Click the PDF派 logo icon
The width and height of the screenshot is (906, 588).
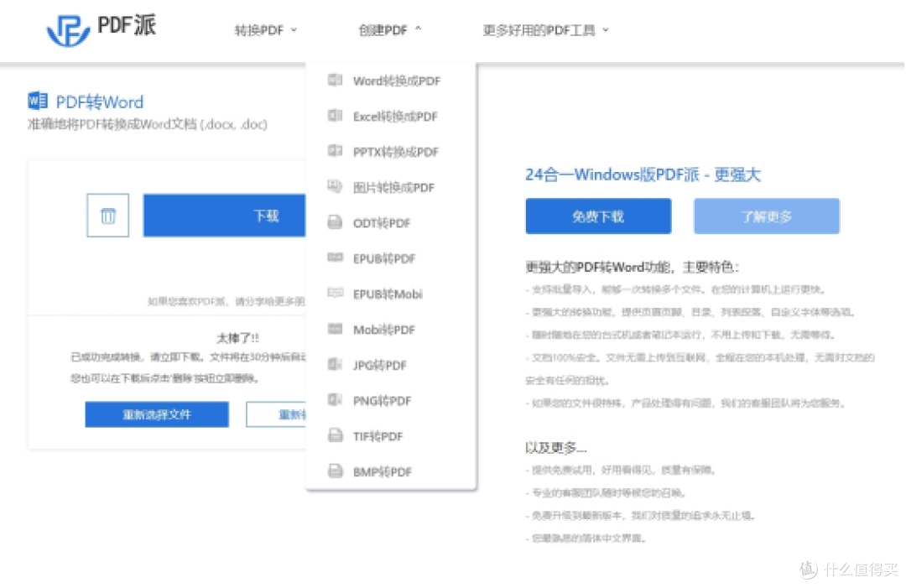pos(68,30)
